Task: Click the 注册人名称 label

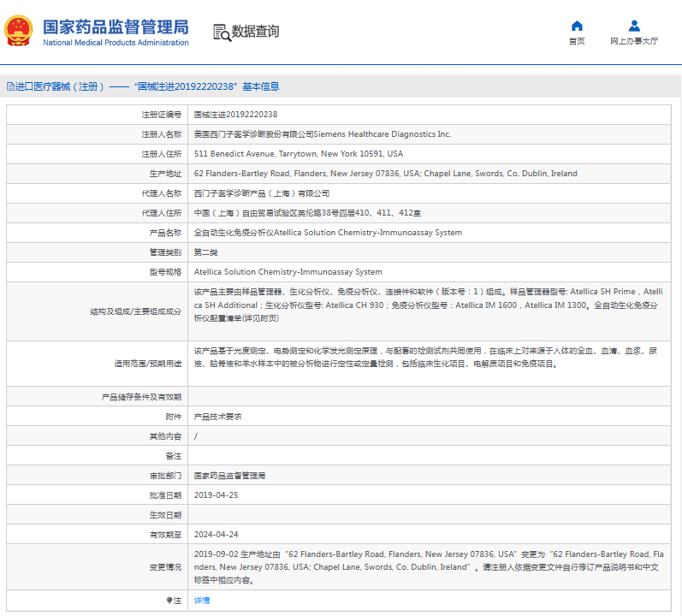Action: click(x=162, y=134)
